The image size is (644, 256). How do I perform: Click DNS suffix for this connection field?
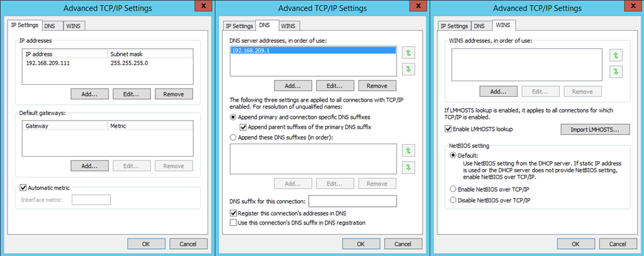coord(352,201)
